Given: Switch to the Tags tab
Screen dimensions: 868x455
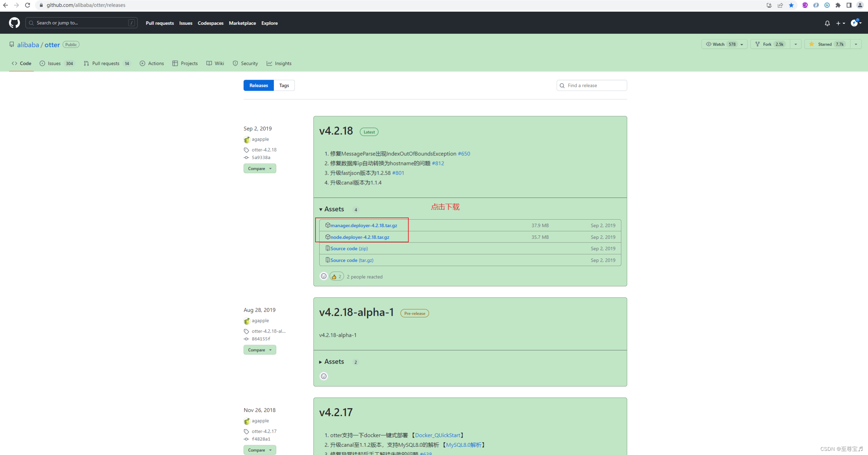Looking at the screenshot, I should coord(284,85).
